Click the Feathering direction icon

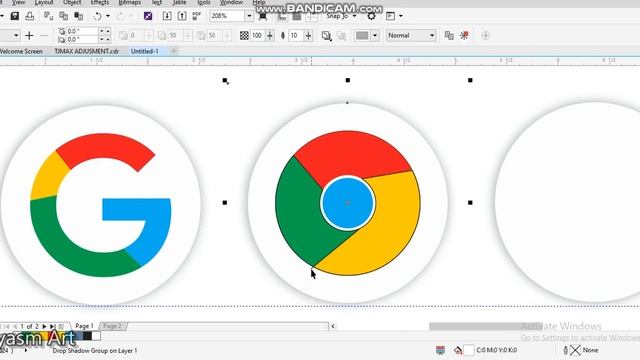tap(326, 36)
